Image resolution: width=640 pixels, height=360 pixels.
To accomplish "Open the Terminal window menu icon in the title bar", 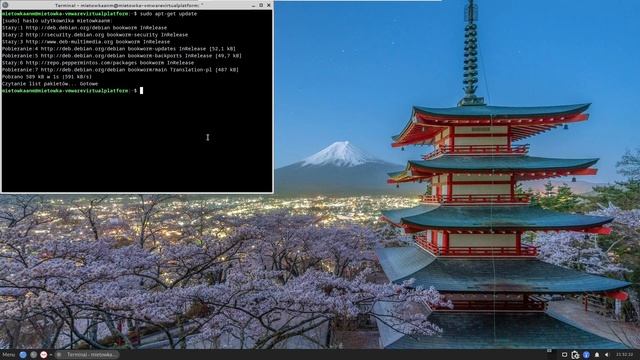I will click(5, 5).
